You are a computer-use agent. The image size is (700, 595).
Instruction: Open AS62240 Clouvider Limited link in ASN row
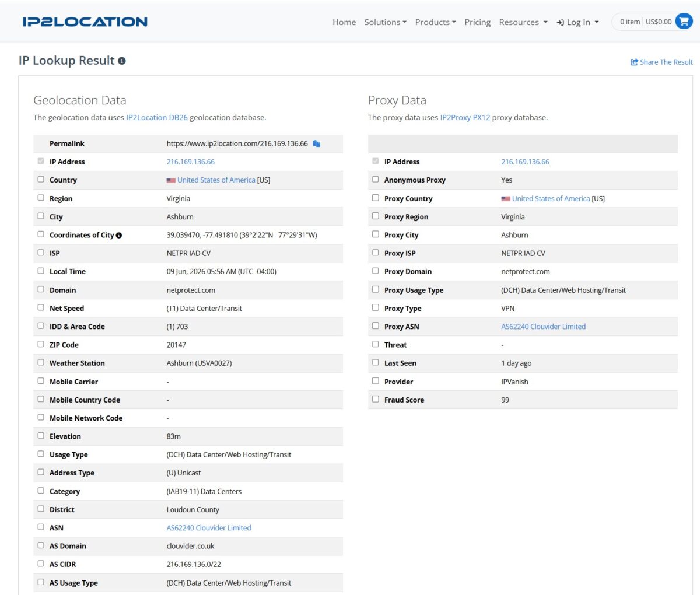point(209,528)
